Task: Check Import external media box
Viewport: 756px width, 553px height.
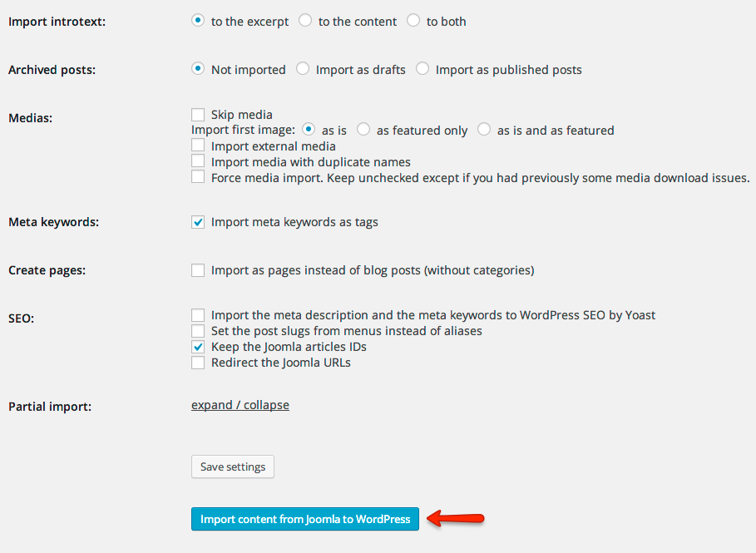Action: [198, 146]
